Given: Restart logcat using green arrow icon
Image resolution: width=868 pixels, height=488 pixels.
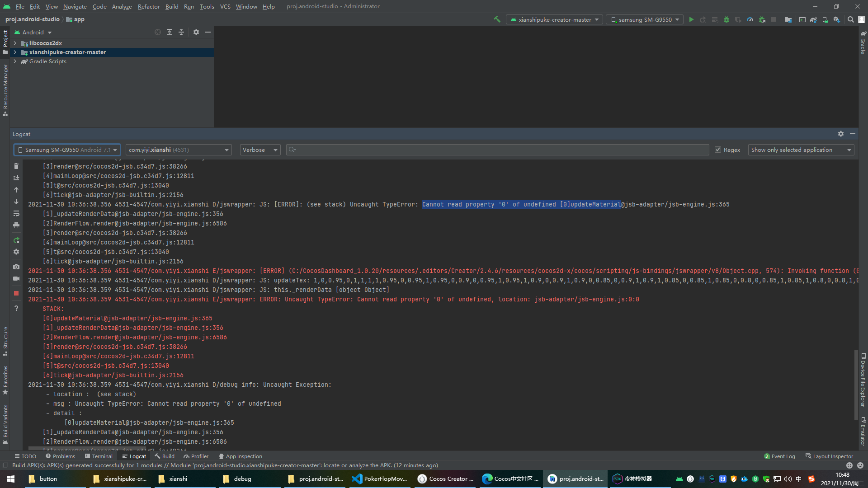Looking at the screenshot, I should click(x=16, y=240).
